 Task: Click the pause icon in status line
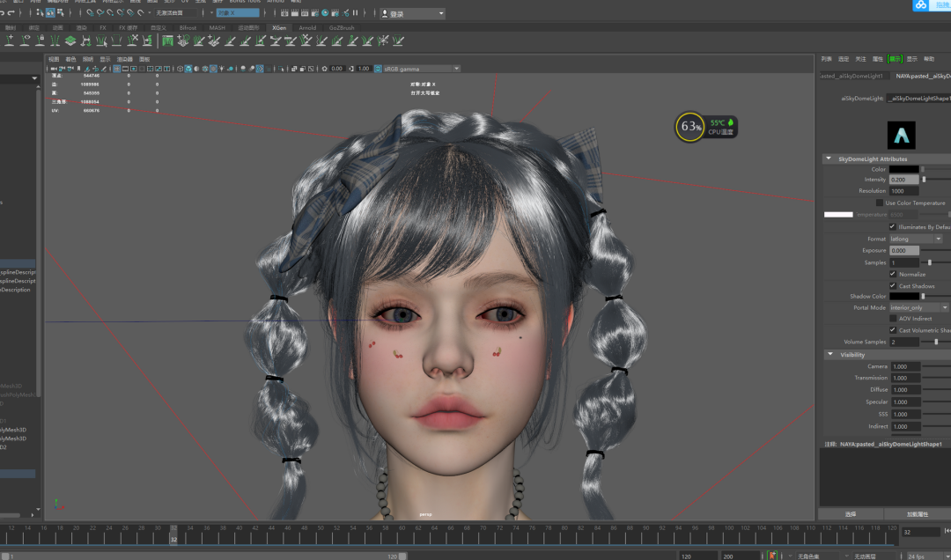(356, 12)
